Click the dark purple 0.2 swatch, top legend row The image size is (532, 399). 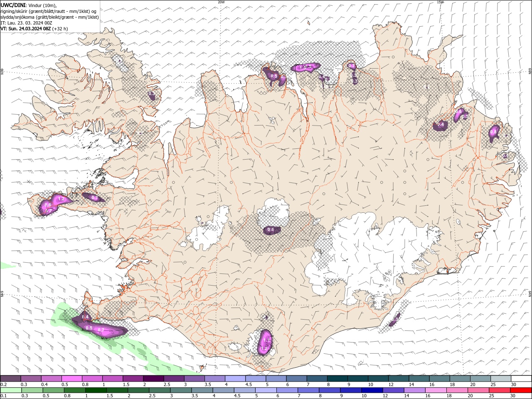(x=10, y=379)
